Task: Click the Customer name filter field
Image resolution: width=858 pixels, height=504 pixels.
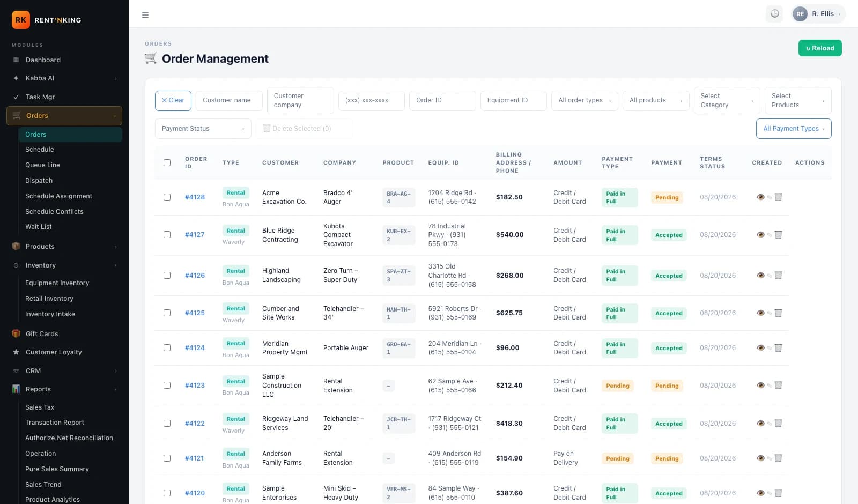Action: pos(229,100)
